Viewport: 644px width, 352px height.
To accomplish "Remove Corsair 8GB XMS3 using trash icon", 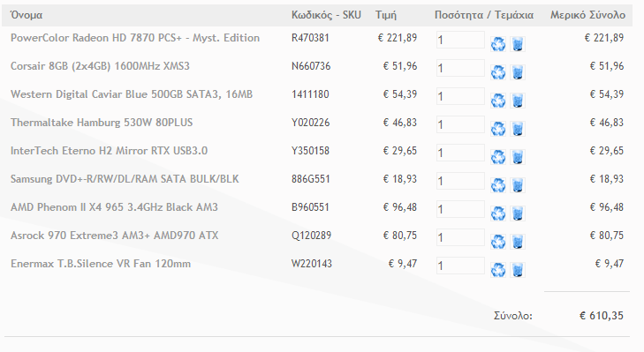I will 518,72.
